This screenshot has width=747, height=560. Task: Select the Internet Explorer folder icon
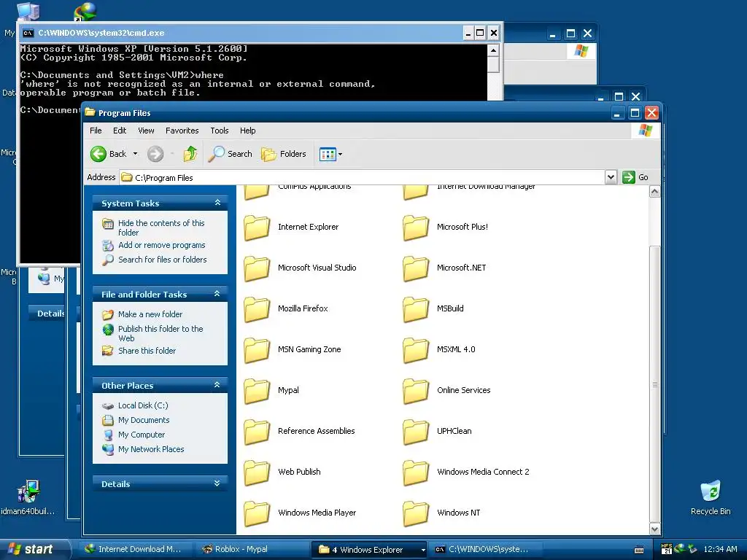(x=258, y=227)
